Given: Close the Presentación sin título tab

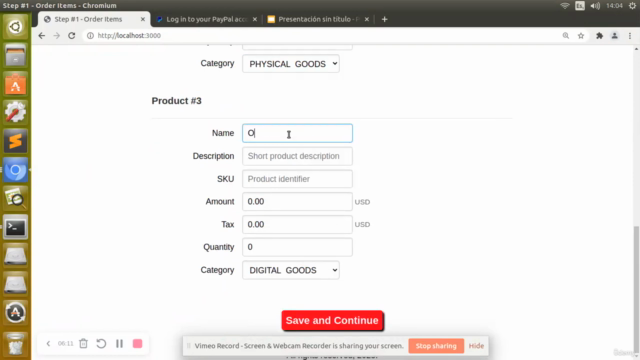Looking at the screenshot, I should pyautogui.click(x=367, y=19).
